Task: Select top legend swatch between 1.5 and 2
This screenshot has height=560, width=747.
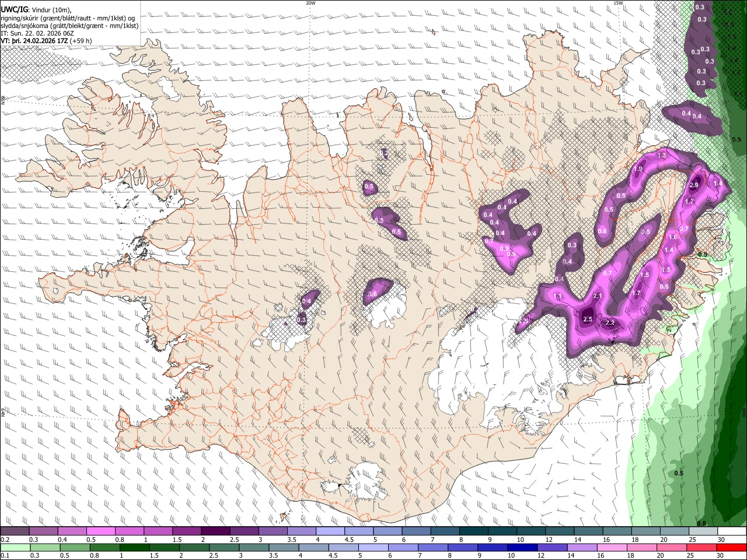Action: (x=187, y=531)
